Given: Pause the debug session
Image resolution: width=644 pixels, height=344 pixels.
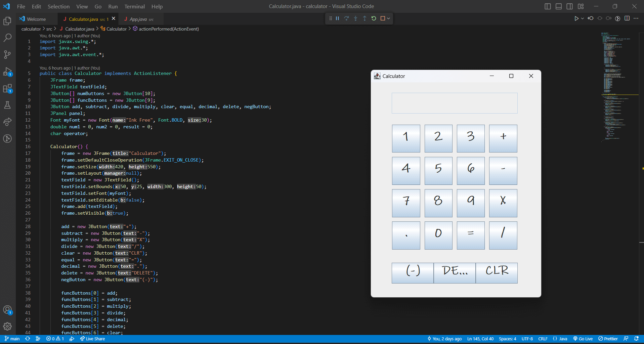Looking at the screenshot, I should tap(337, 18).
